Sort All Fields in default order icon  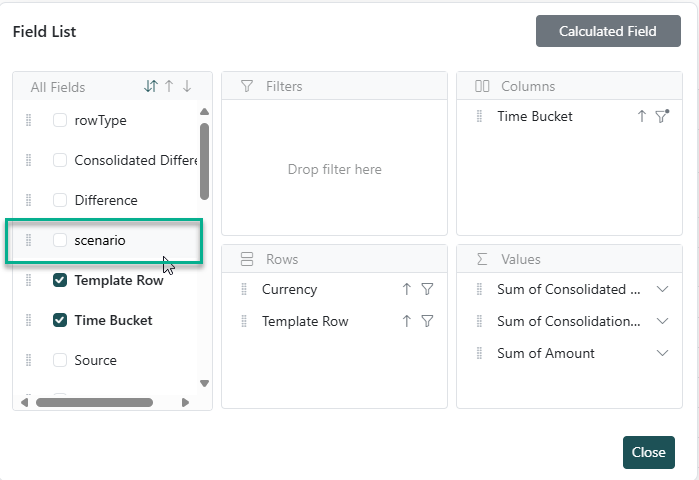151,87
